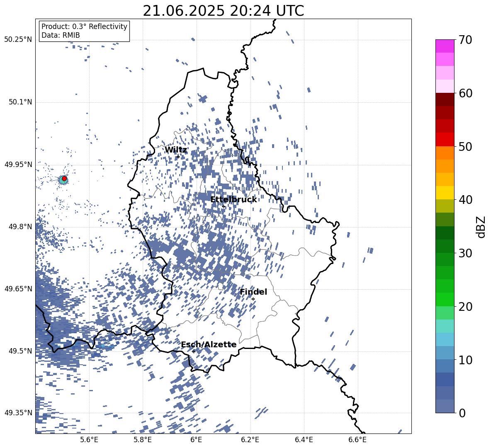Click the Esch/Alzette station cross marker

[x=194, y=351]
